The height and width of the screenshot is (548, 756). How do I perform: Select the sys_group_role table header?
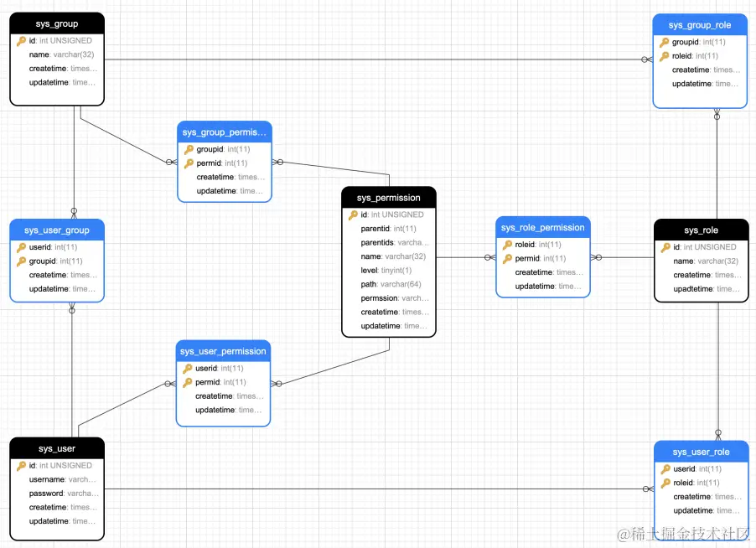click(x=700, y=25)
